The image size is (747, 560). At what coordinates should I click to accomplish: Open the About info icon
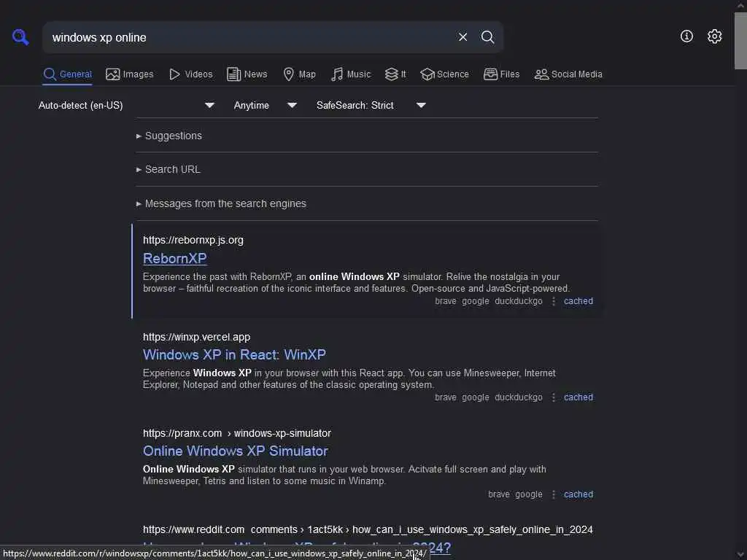pyautogui.click(x=686, y=36)
